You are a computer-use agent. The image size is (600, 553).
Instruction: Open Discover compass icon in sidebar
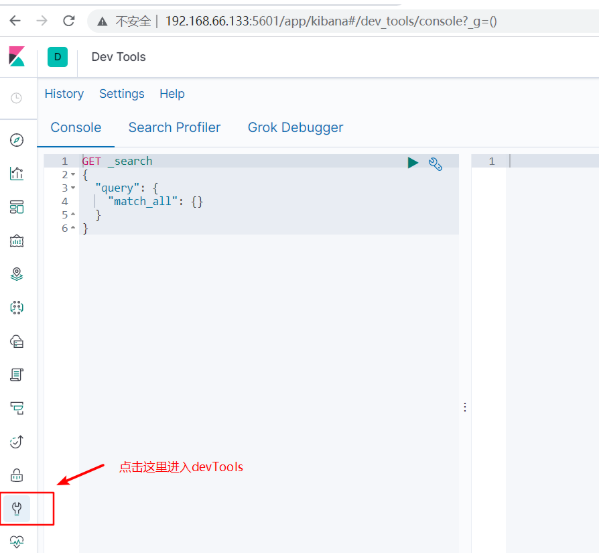17,140
